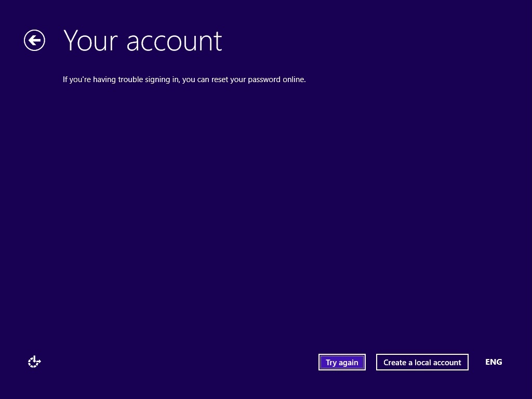Show accessibility options from bottom-left icon
Screen dimensions: 532x399
[34, 362]
